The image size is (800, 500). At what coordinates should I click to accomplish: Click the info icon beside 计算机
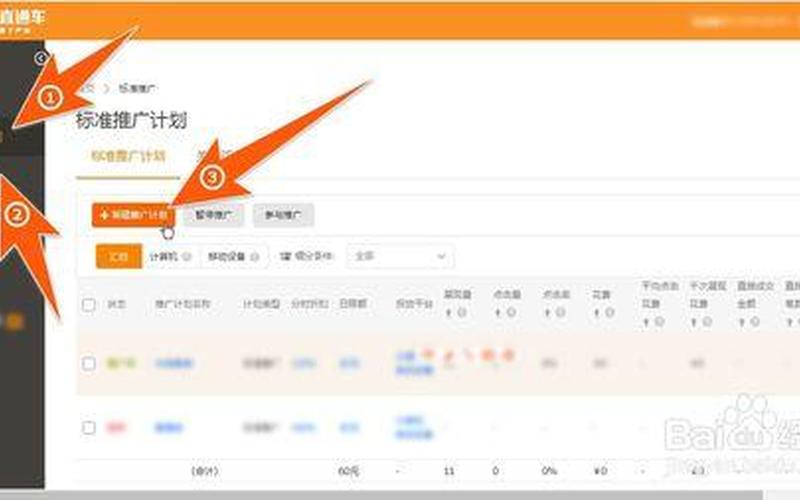(186, 257)
